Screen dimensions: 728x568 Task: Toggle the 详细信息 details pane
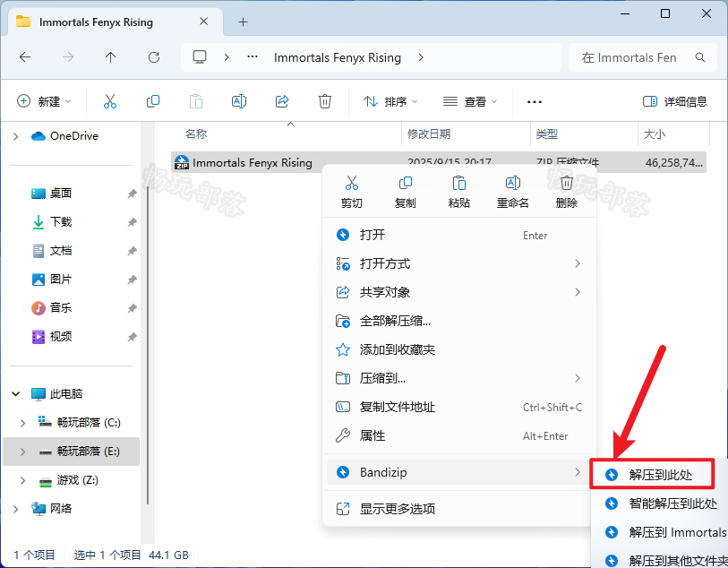pyautogui.click(x=674, y=101)
